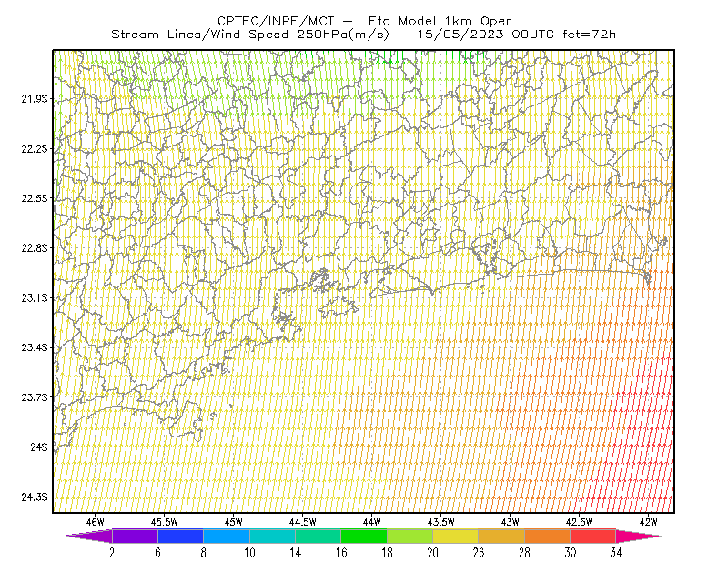This screenshot has width=728, height=562.
Task: Click the magenta right arrow legend end
Action: [x=639, y=536]
